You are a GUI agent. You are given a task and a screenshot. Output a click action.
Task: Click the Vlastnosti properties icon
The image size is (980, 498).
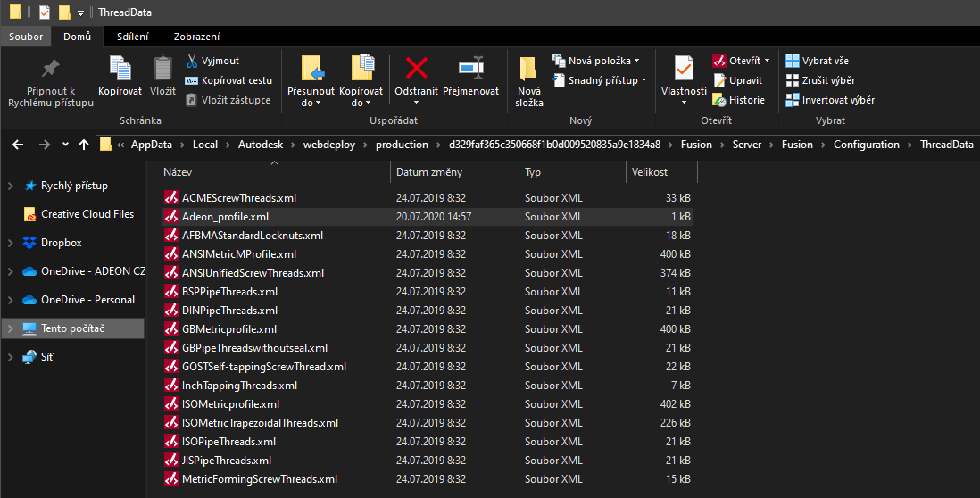[x=684, y=69]
